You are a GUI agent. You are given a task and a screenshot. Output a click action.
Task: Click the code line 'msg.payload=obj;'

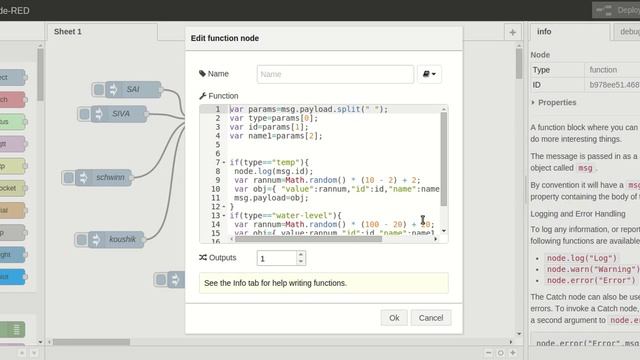(271, 198)
